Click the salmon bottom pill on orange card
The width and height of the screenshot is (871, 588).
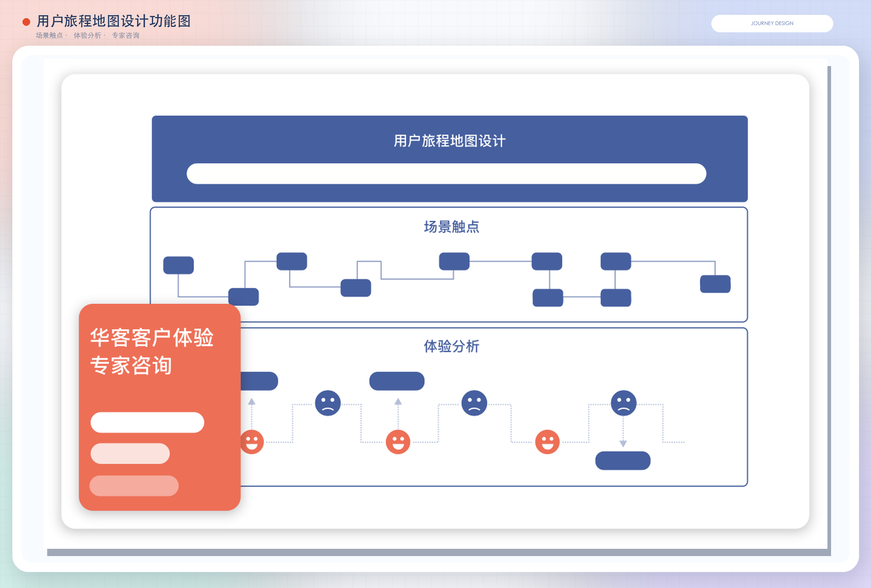click(134, 486)
